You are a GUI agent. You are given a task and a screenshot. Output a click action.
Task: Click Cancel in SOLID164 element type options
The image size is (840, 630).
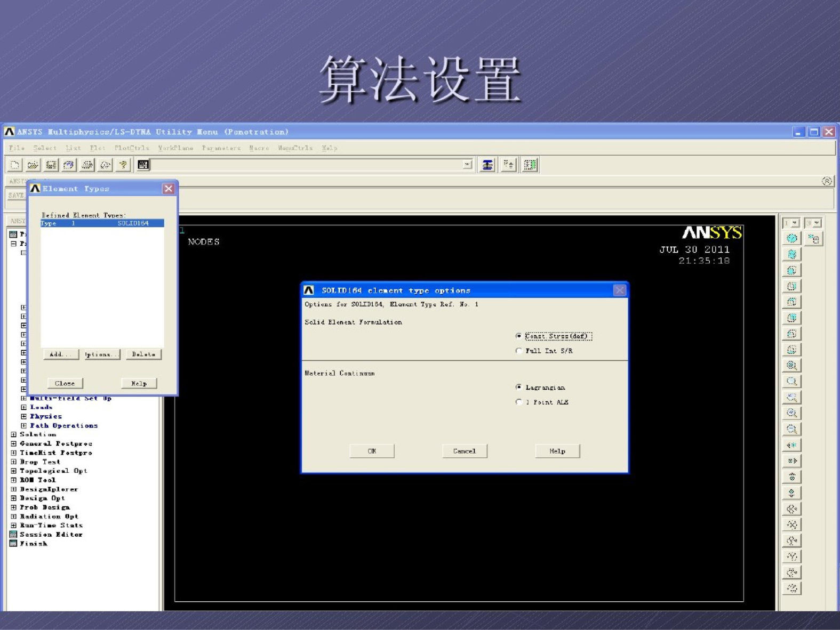coord(464,451)
